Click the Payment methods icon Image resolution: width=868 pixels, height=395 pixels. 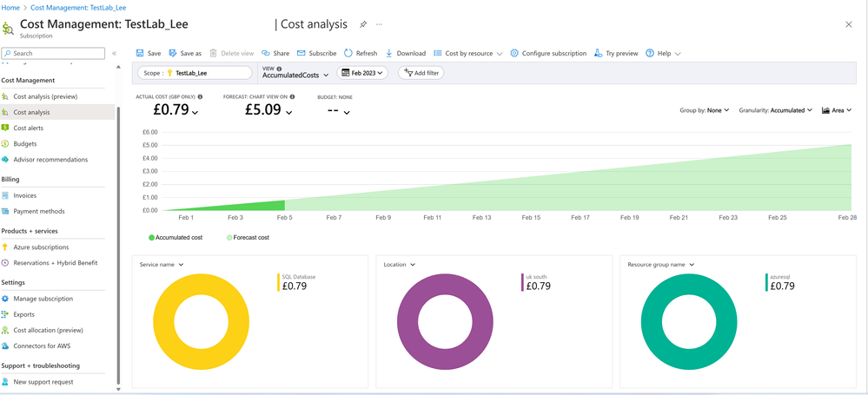click(5, 211)
